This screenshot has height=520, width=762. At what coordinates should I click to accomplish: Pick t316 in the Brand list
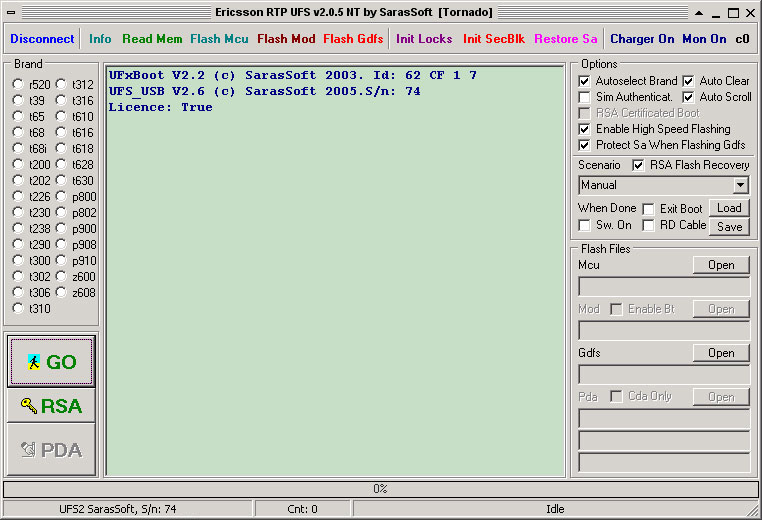[x=61, y=100]
